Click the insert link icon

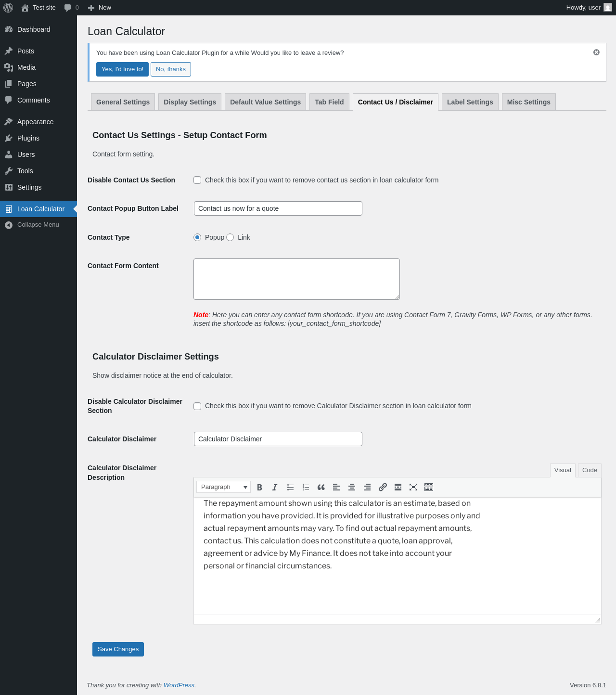(x=383, y=487)
